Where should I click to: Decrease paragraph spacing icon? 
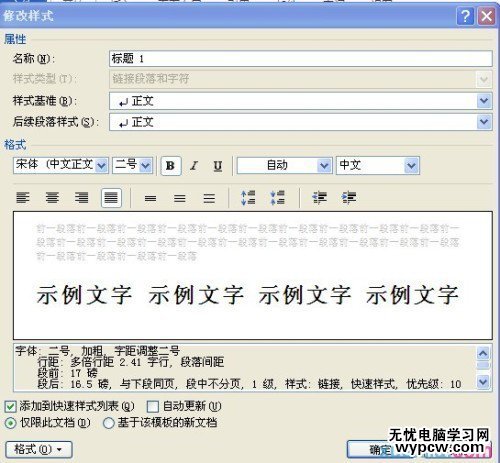click(x=278, y=198)
